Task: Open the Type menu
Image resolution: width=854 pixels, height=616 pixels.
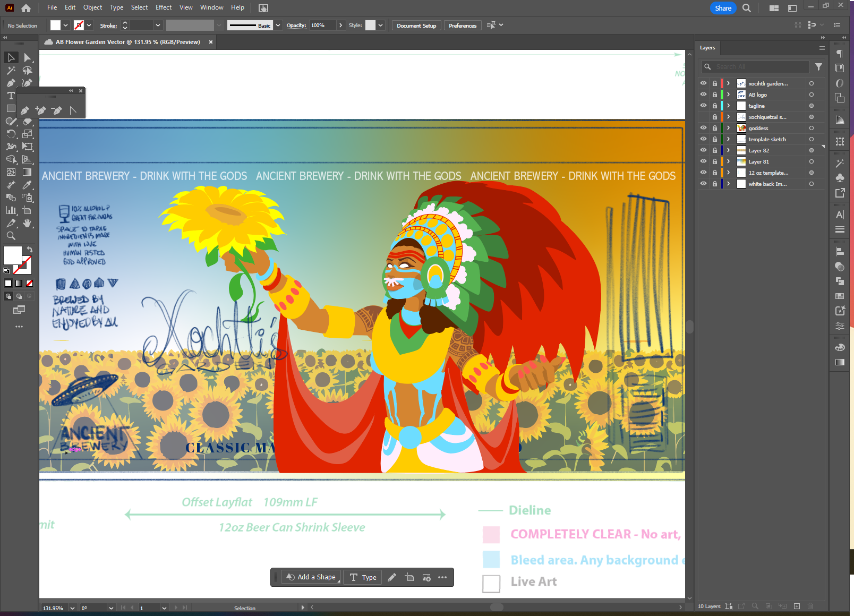Action: [116, 7]
